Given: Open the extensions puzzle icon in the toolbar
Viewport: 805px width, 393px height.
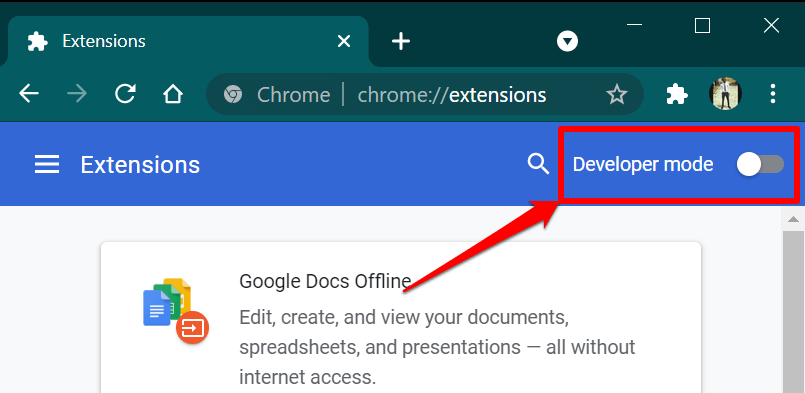Looking at the screenshot, I should (x=677, y=95).
